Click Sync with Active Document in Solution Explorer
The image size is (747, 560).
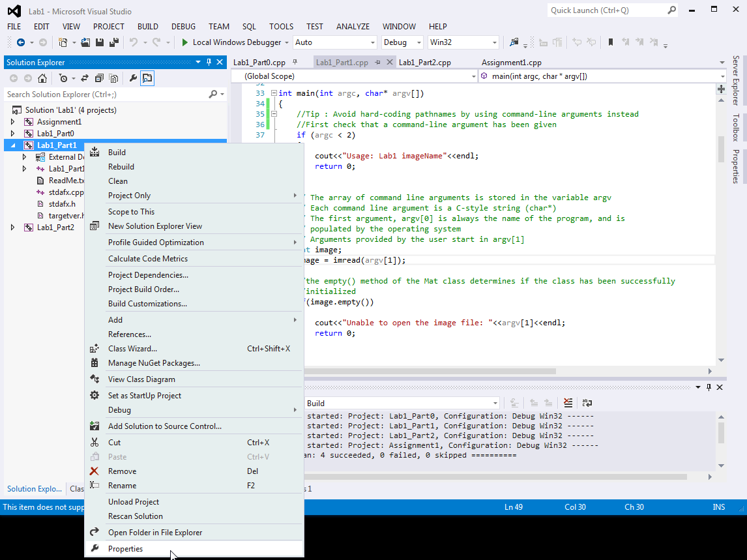pos(85,78)
